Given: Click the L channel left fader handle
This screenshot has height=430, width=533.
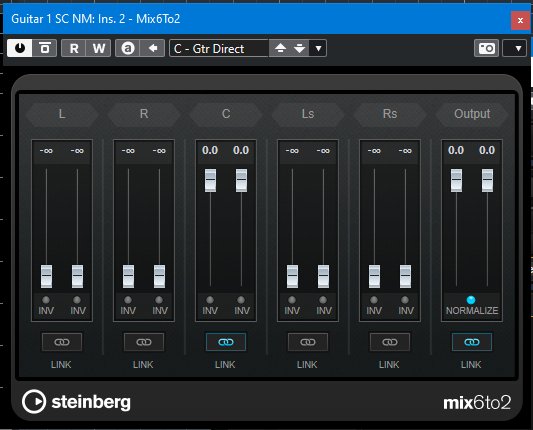Looking at the screenshot, I should [x=47, y=276].
